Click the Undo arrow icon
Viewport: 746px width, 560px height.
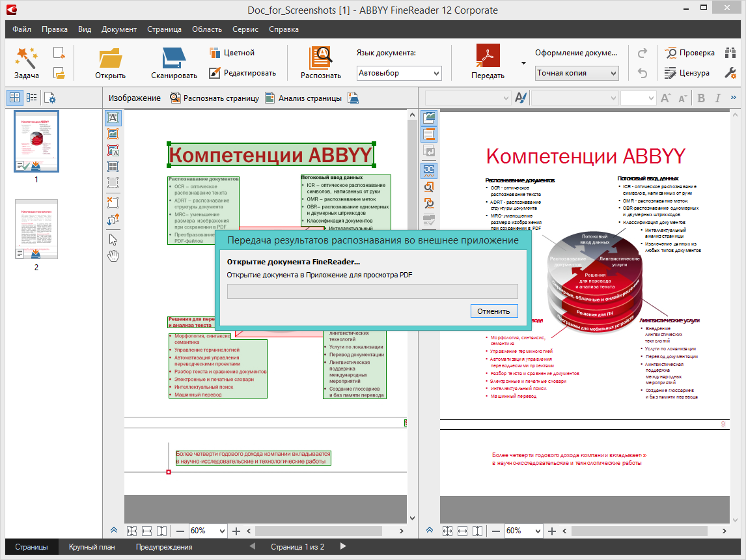coord(642,73)
